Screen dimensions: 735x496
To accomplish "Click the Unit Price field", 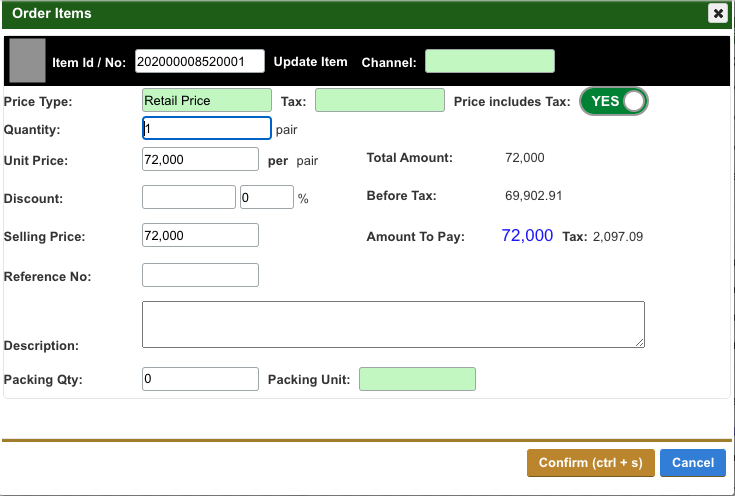I will [x=200, y=159].
